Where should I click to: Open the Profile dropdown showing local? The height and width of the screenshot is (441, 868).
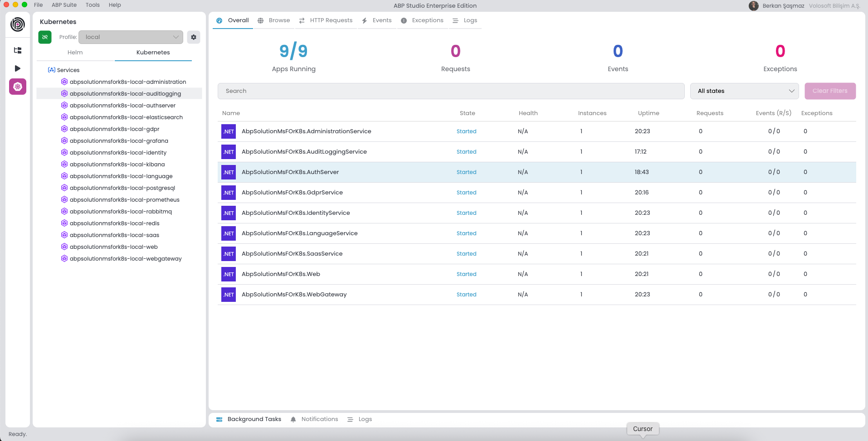(131, 37)
